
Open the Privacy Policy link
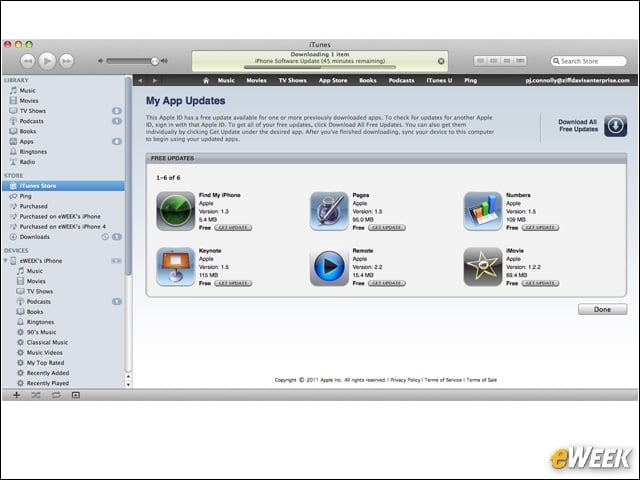405,380
